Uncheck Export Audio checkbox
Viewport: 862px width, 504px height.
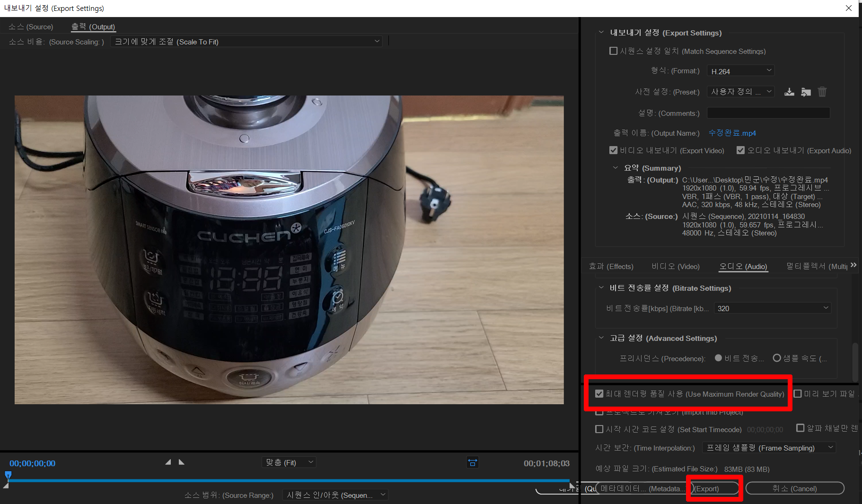coord(741,150)
